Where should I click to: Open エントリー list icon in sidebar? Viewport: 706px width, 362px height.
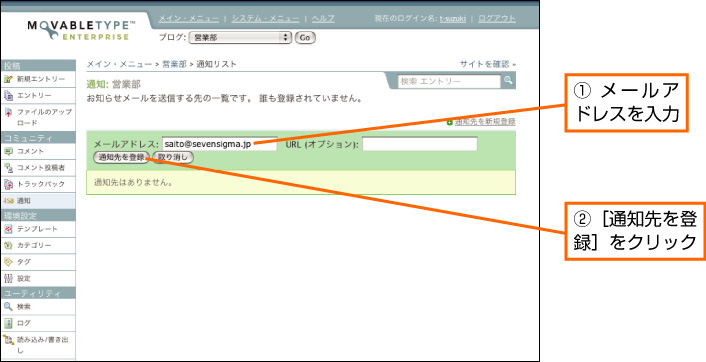coord(8,95)
